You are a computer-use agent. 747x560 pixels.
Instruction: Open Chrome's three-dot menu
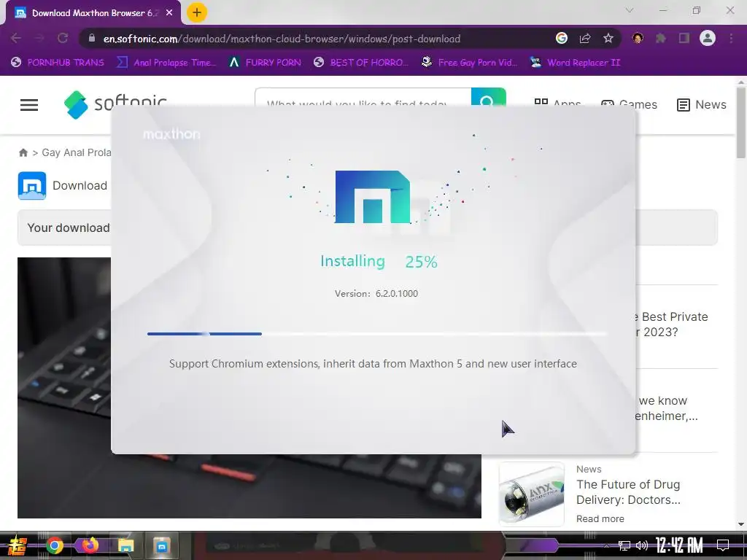coord(731,38)
